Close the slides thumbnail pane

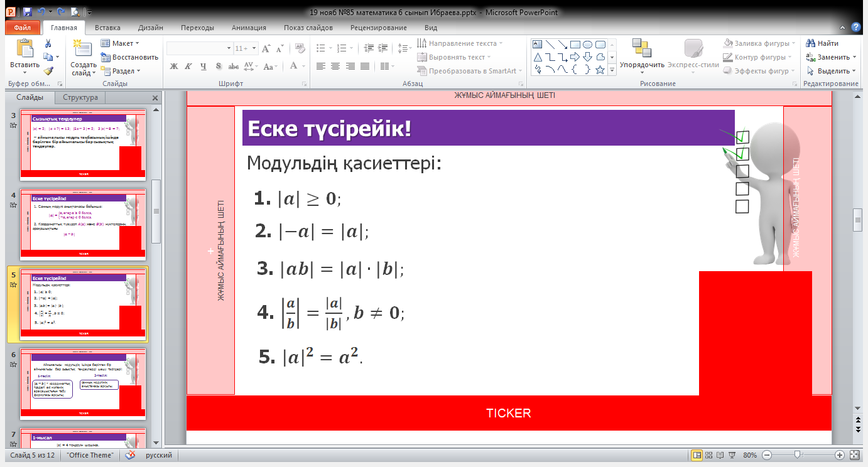[156, 98]
